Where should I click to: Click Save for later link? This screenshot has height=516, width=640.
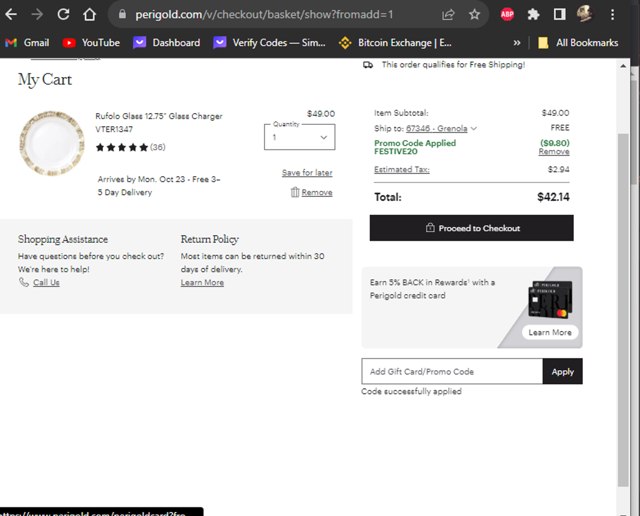(x=307, y=173)
